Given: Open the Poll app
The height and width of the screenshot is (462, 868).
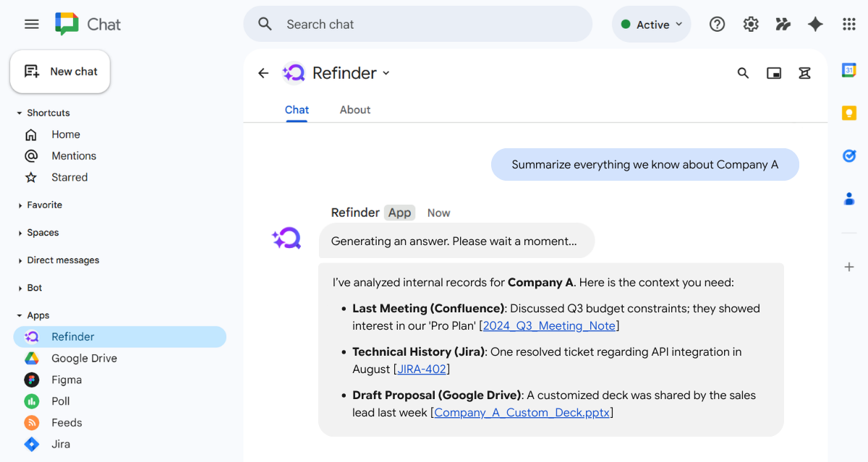Looking at the screenshot, I should 60,401.
